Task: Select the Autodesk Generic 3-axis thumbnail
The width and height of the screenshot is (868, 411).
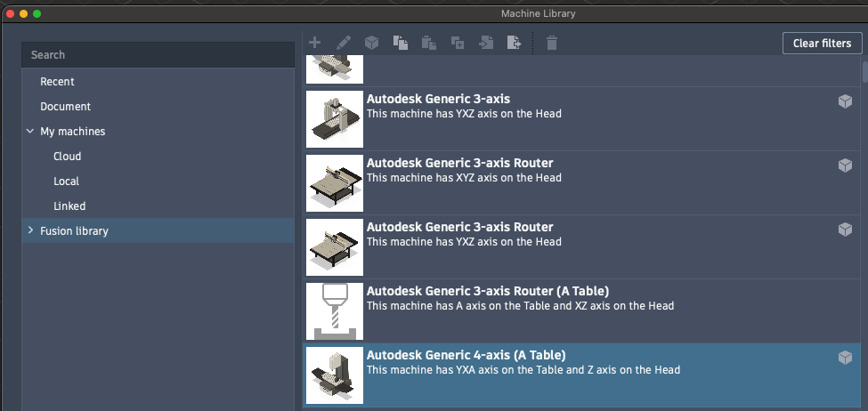Action: coord(335,119)
